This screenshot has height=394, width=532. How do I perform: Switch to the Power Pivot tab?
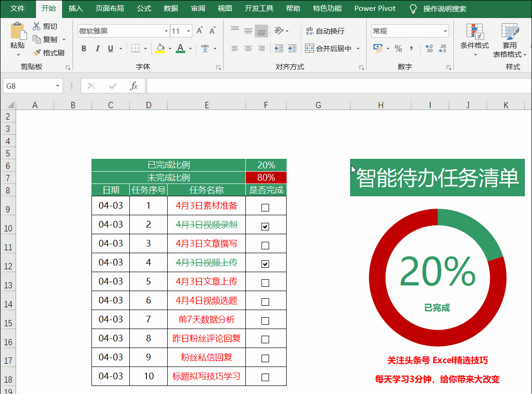pyautogui.click(x=375, y=9)
